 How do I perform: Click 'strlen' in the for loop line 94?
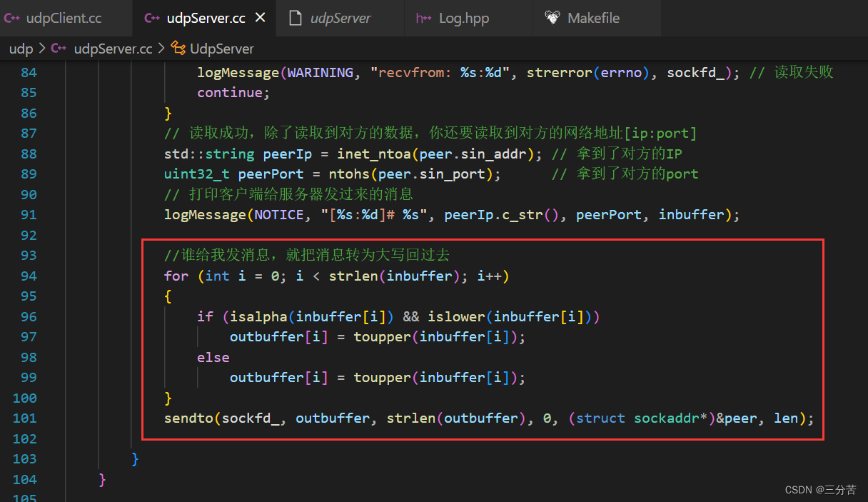[353, 276]
